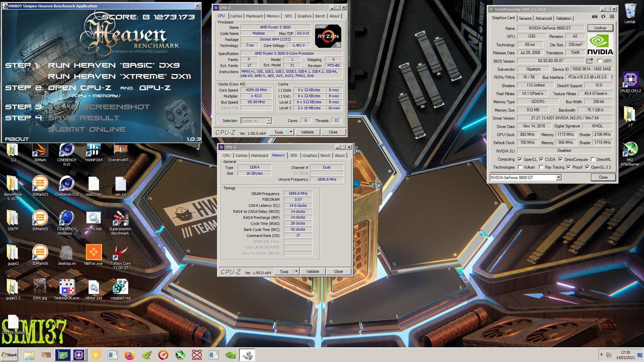Viewport: 644px width, 362px height.
Task: Click About in HWBOT Heaven window
Action: point(17,139)
